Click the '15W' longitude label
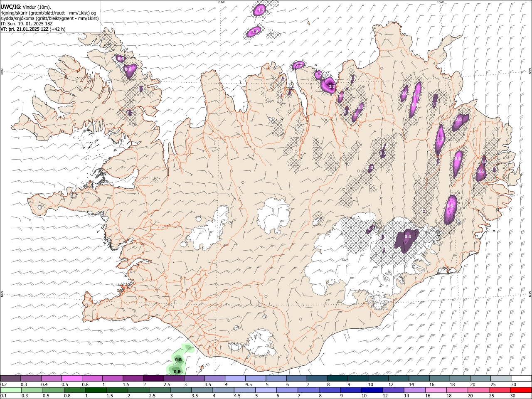Image resolution: width=532 pixels, height=399 pixels. click(x=440, y=2)
